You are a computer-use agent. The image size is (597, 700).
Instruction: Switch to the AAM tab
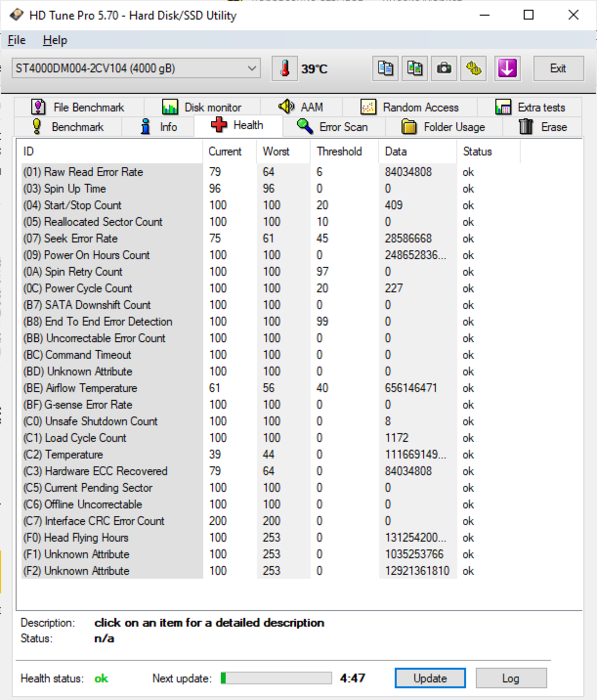point(301,107)
